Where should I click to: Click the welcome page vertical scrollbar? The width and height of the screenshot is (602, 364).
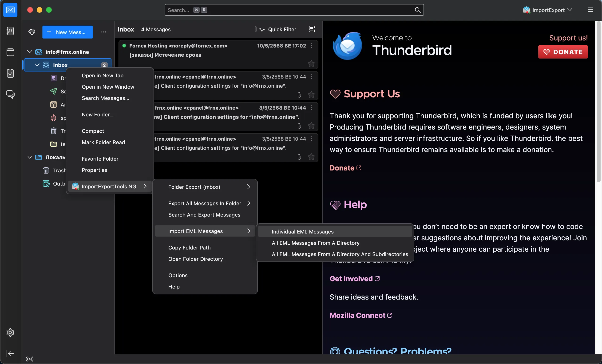[598, 102]
